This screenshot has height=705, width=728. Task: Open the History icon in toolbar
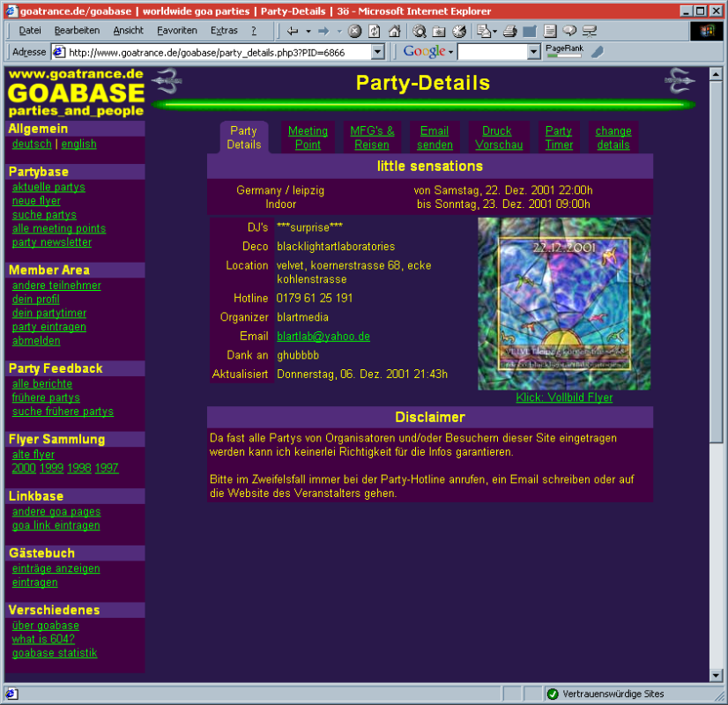click(459, 31)
